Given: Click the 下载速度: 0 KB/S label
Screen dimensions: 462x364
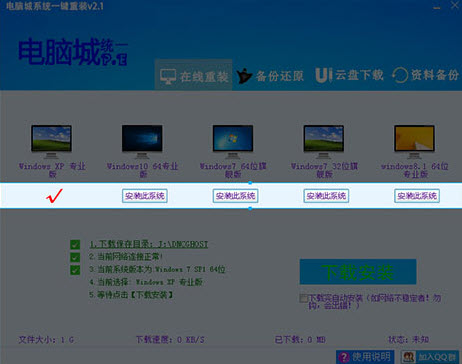Looking at the screenshot, I should pos(170,340).
